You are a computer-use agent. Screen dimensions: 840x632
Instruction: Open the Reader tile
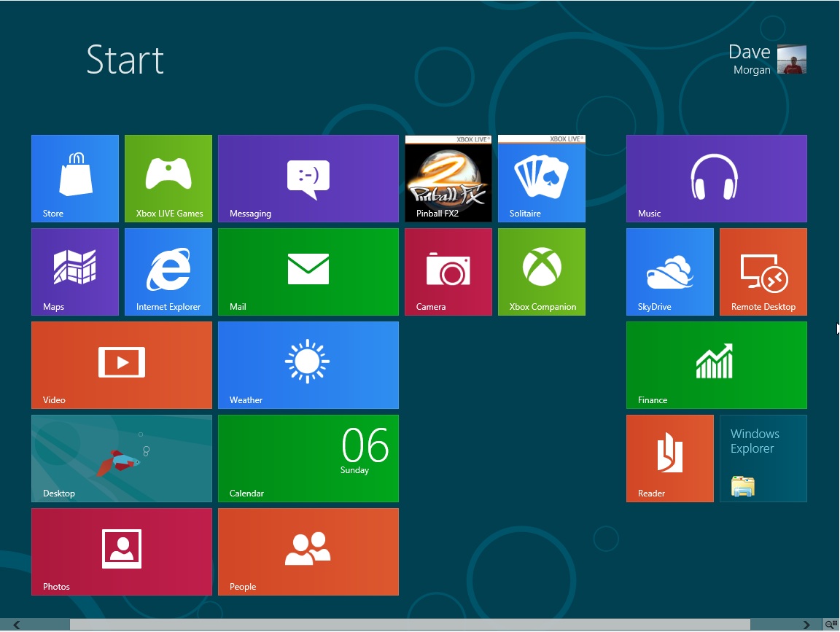tap(669, 459)
